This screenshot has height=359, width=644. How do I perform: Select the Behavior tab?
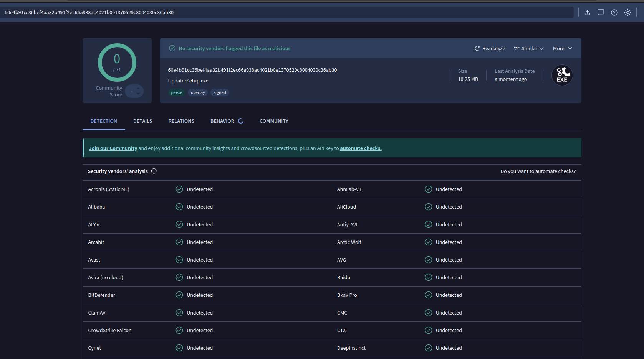click(222, 121)
